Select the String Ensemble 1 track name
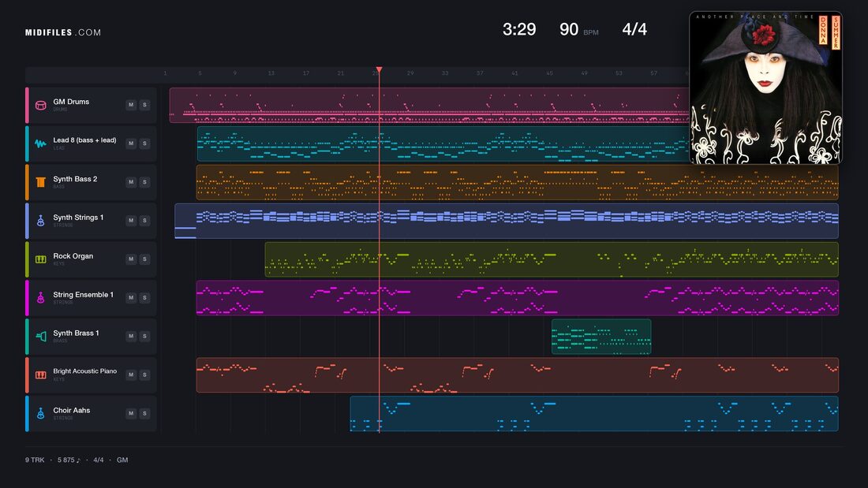 click(x=83, y=294)
